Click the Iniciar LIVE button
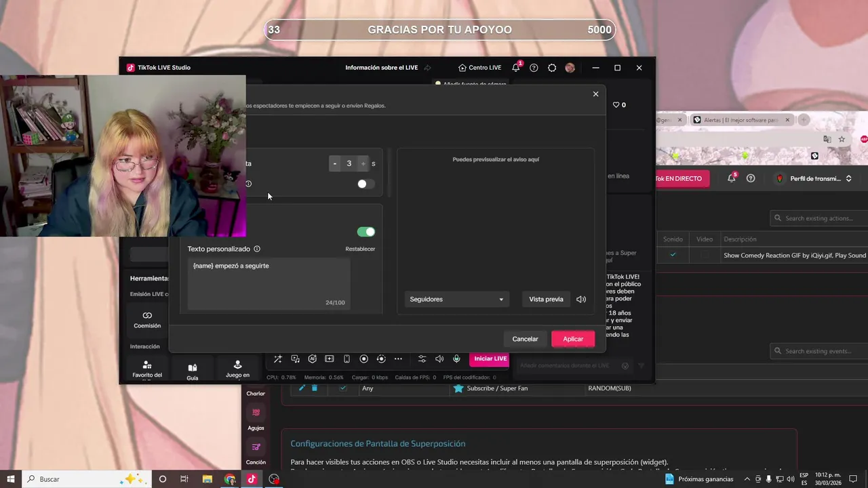Image resolution: width=868 pixels, height=488 pixels. (x=490, y=359)
